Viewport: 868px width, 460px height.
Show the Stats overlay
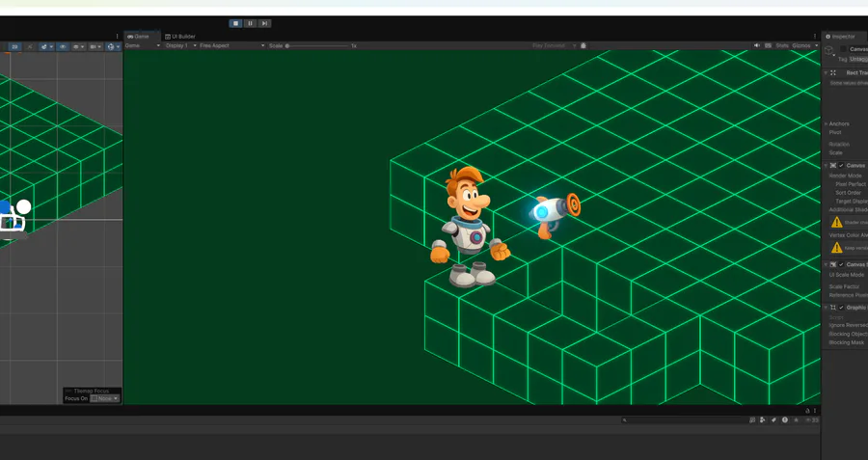782,45
